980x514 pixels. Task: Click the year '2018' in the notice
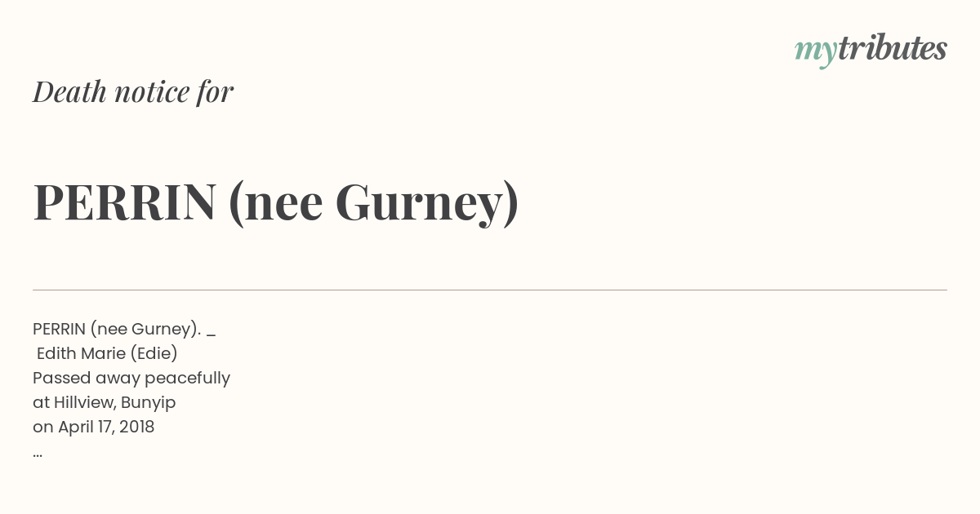(136, 427)
